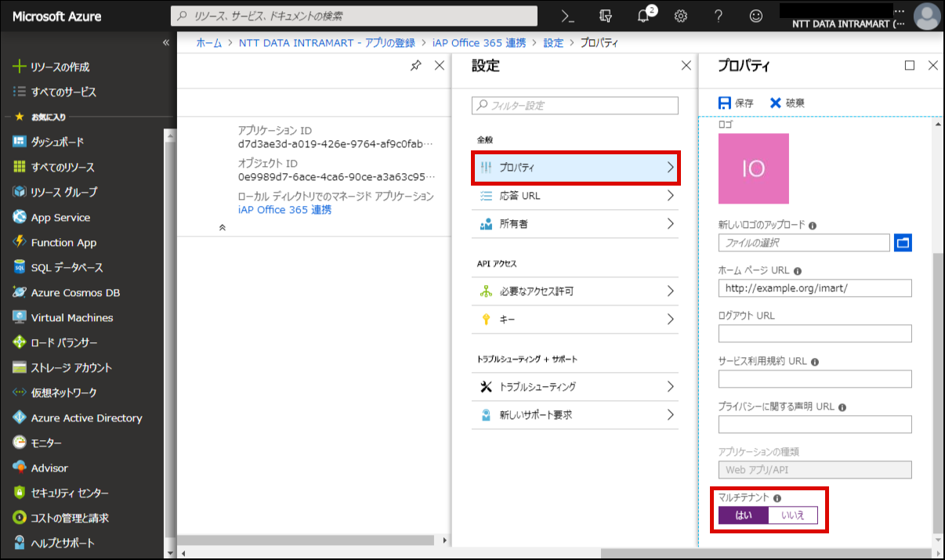Browse for a logo file with folder button
Screen dimensions: 945x560
(903, 243)
